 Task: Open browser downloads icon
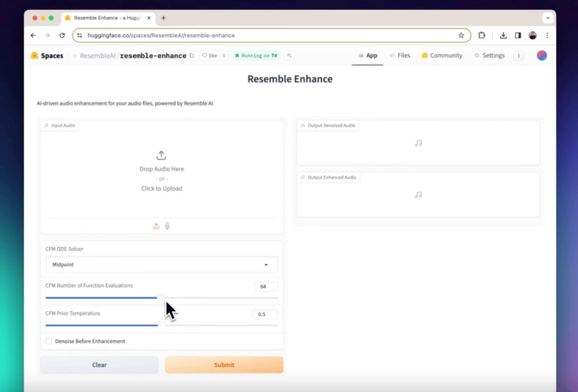(503, 35)
